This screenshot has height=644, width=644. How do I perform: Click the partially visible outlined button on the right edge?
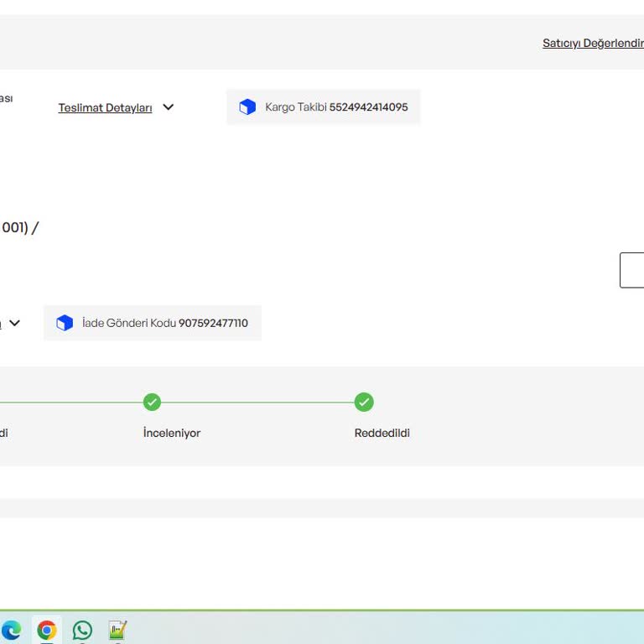pyautogui.click(x=631, y=270)
